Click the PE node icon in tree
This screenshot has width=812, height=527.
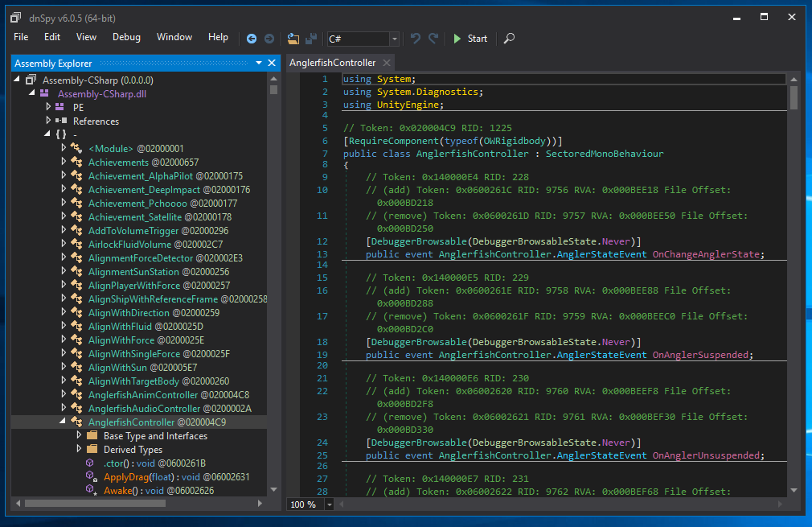click(60, 107)
